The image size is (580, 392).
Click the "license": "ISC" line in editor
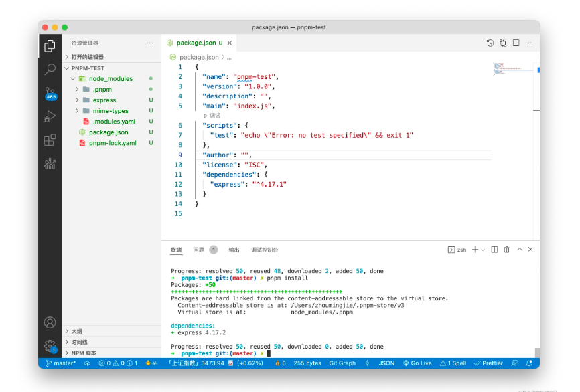234,165
